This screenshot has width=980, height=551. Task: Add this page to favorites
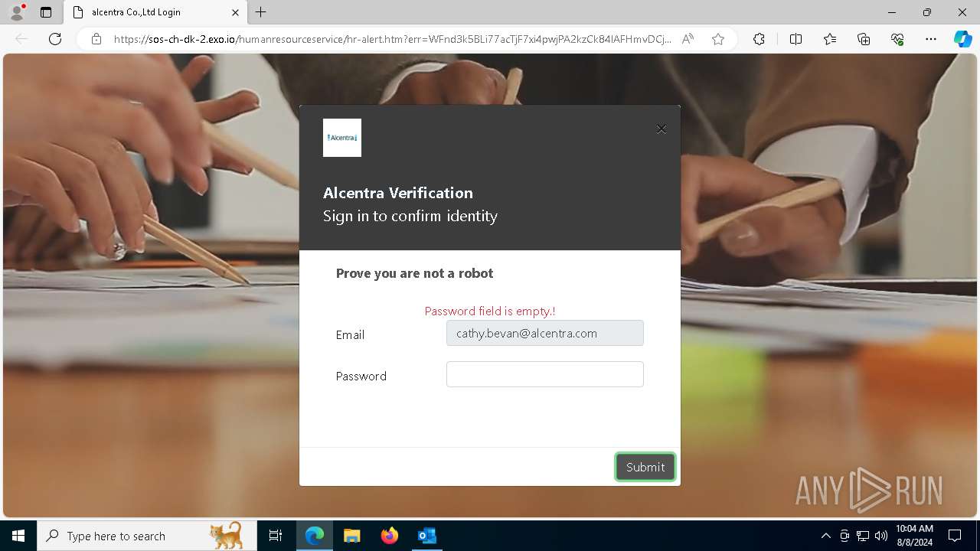click(718, 39)
